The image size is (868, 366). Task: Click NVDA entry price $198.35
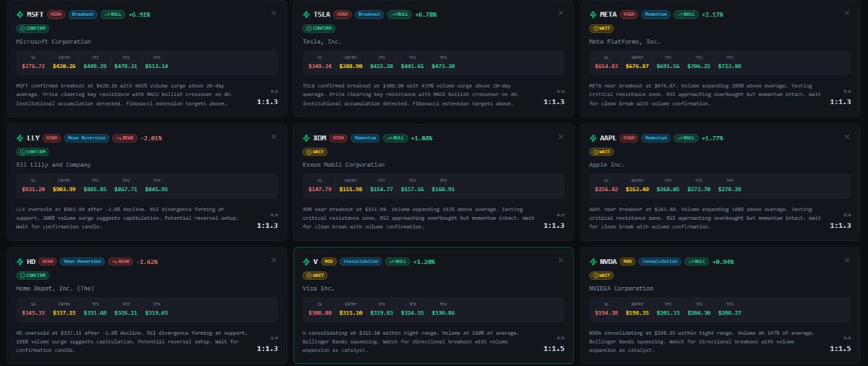(637, 313)
